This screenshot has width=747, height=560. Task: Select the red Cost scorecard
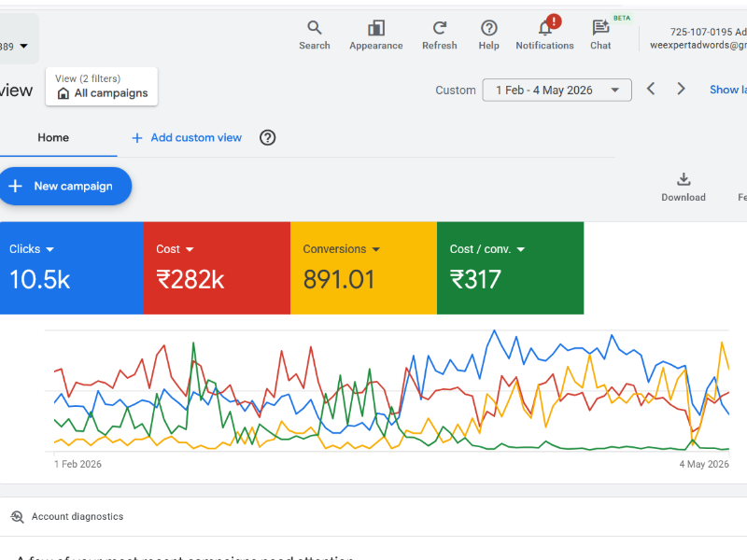(x=217, y=268)
